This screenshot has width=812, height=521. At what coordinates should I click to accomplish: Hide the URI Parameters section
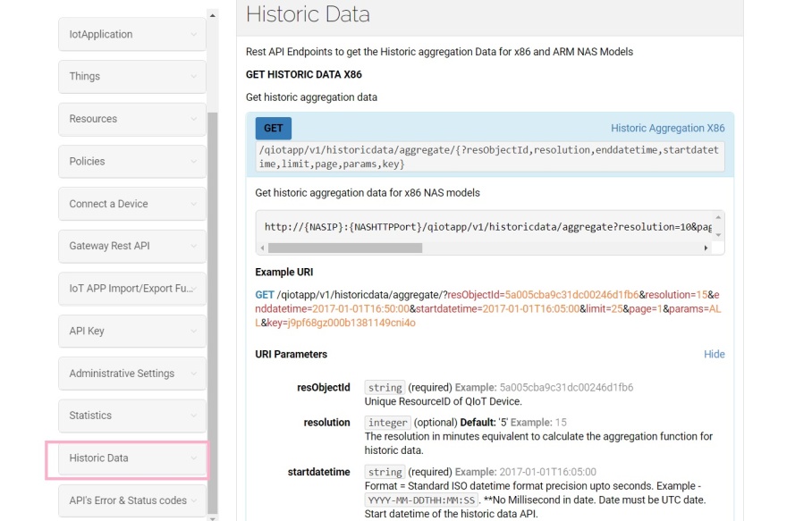(714, 354)
